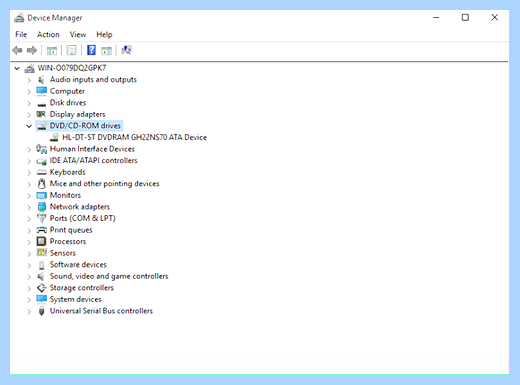Image resolution: width=520 pixels, height=385 pixels.
Task: Expand the Network adapters node
Action: tap(29, 207)
